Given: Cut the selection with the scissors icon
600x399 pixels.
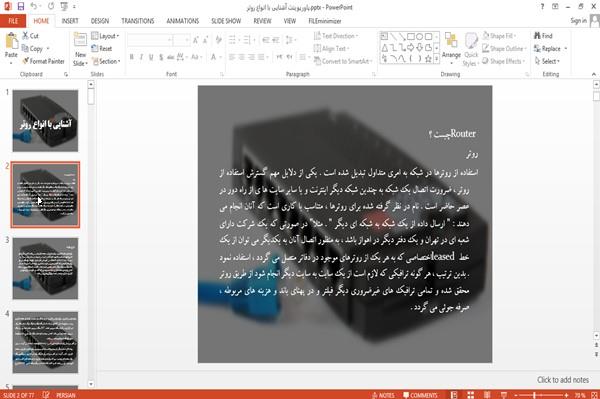Looking at the screenshot, I should point(26,36).
